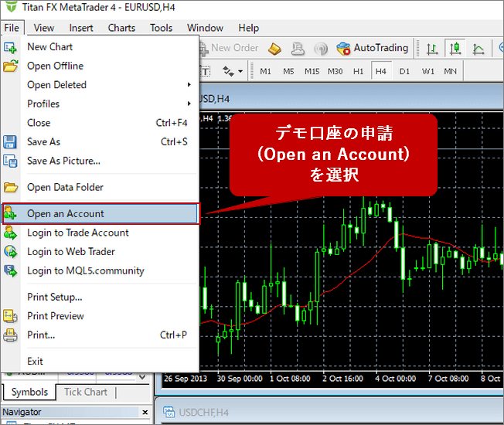Click the New Chart menu icon
This screenshot has width=504, height=425.
[10, 48]
